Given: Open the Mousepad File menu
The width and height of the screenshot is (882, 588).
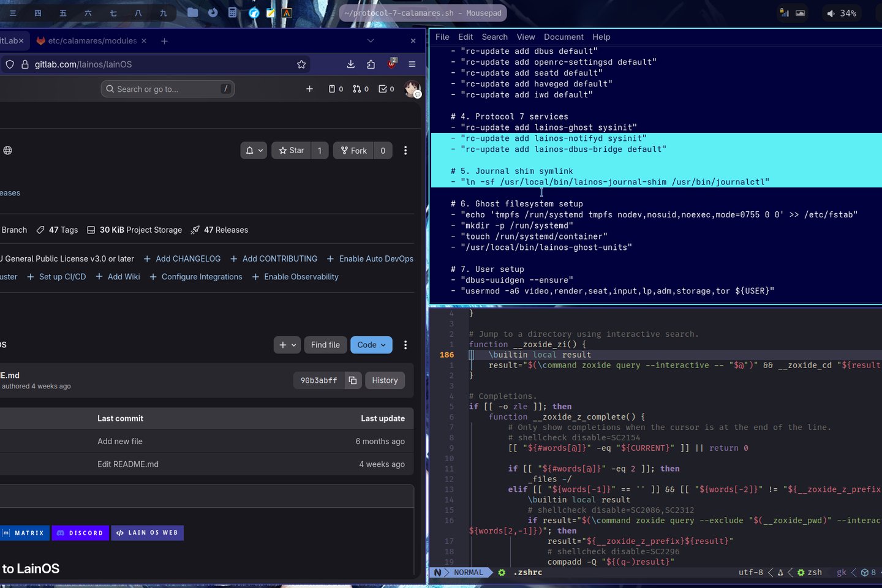Looking at the screenshot, I should tap(442, 37).
